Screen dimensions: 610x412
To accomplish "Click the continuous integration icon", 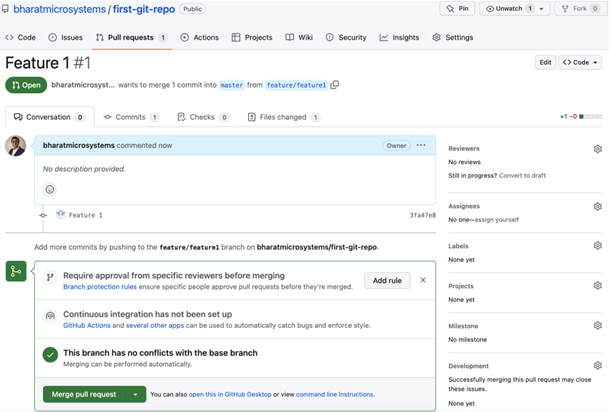I will point(50,316).
